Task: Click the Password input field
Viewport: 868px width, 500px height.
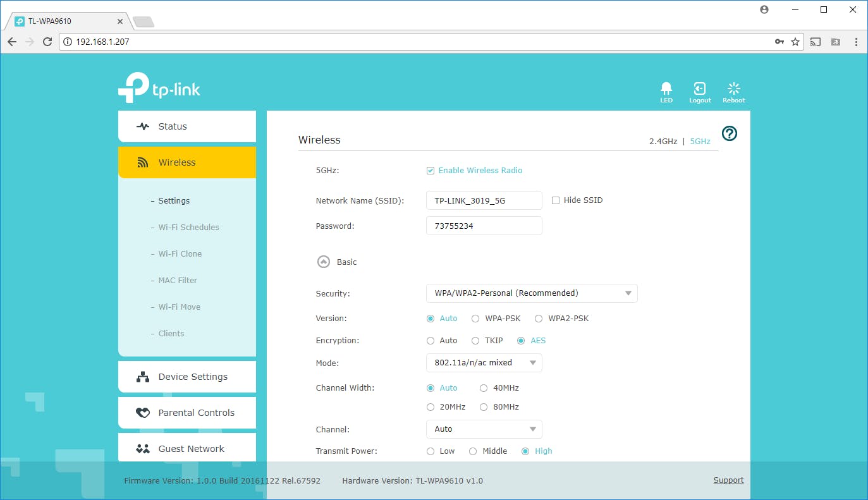Action: pos(484,226)
